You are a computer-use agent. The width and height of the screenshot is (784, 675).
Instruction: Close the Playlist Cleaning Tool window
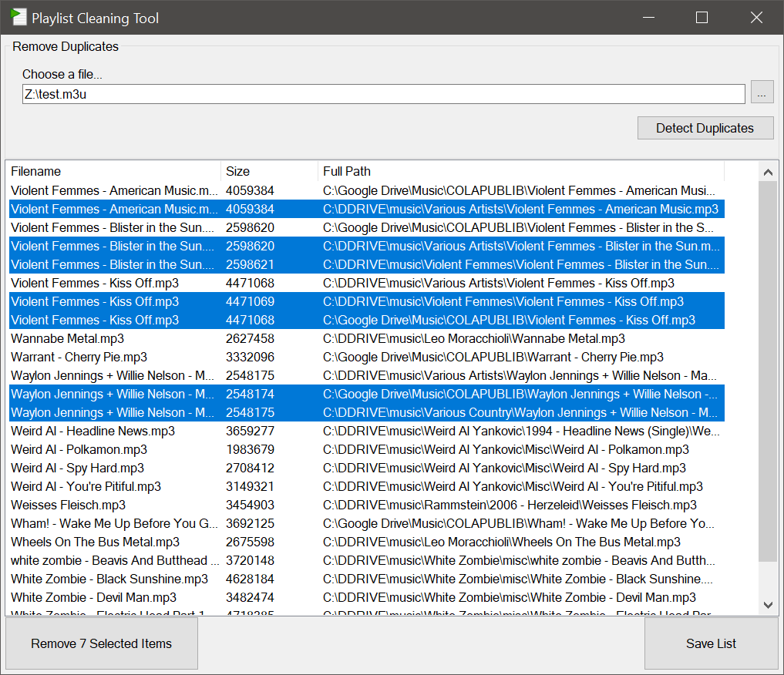point(756,17)
